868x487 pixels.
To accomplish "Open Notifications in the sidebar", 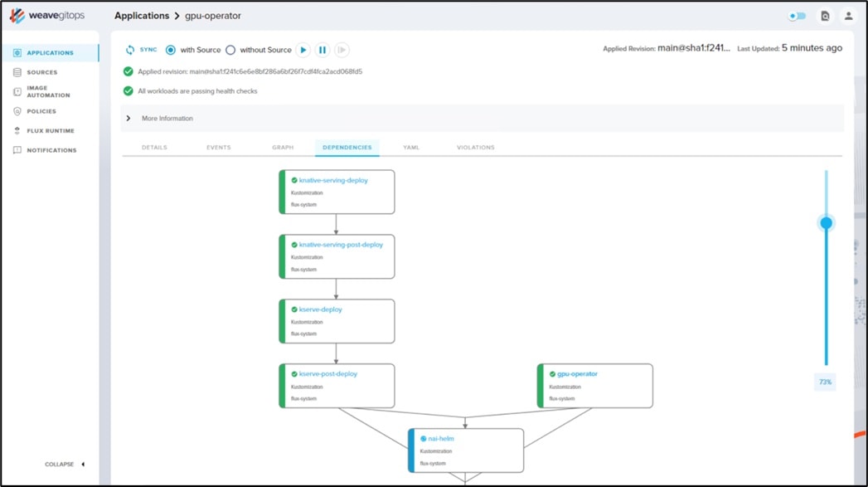I will pos(51,150).
